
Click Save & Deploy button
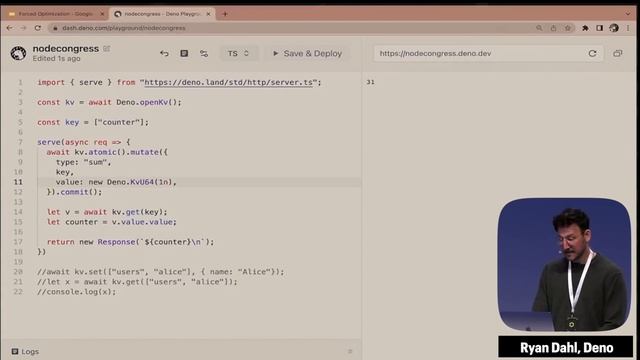click(307, 53)
